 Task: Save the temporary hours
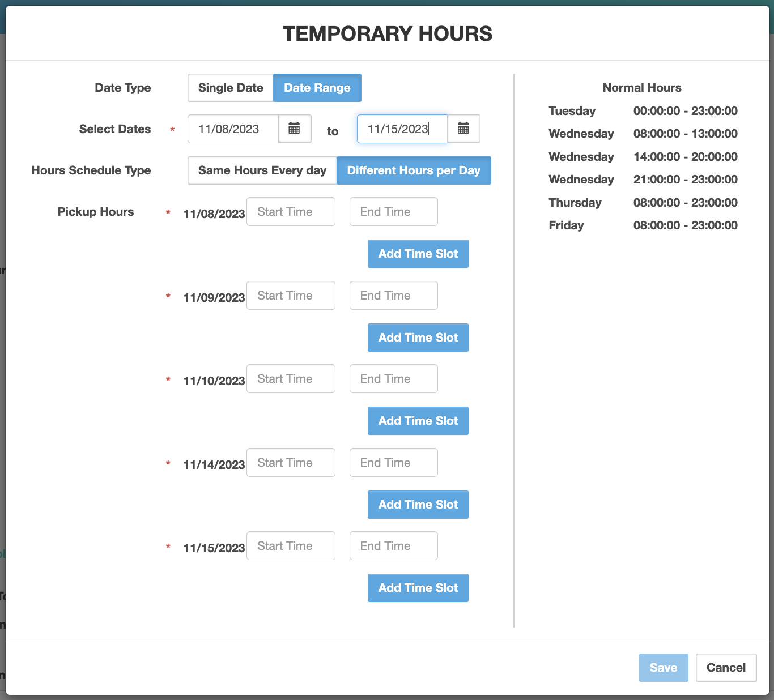pyautogui.click(x=664, y=668)
